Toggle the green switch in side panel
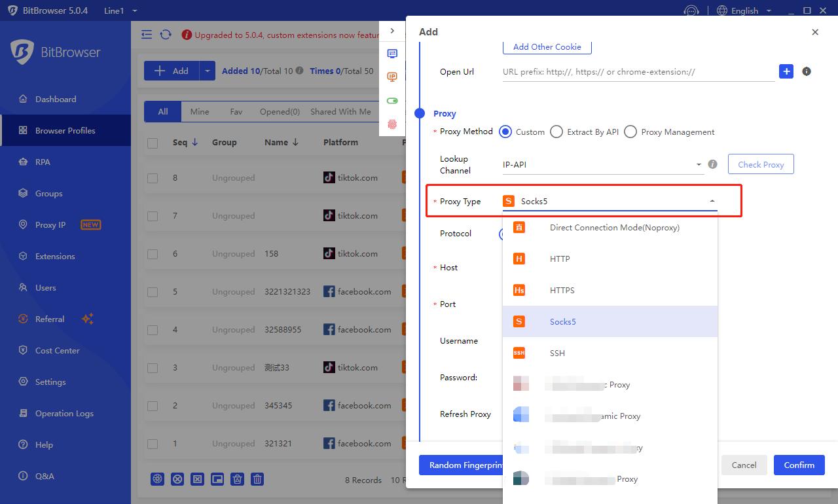Screen dimensions: 838x504 pyautogui.click(x=392, y=101)
